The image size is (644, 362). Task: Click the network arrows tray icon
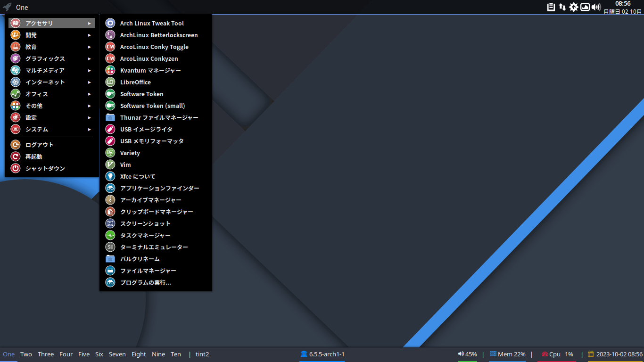point(562,7)
